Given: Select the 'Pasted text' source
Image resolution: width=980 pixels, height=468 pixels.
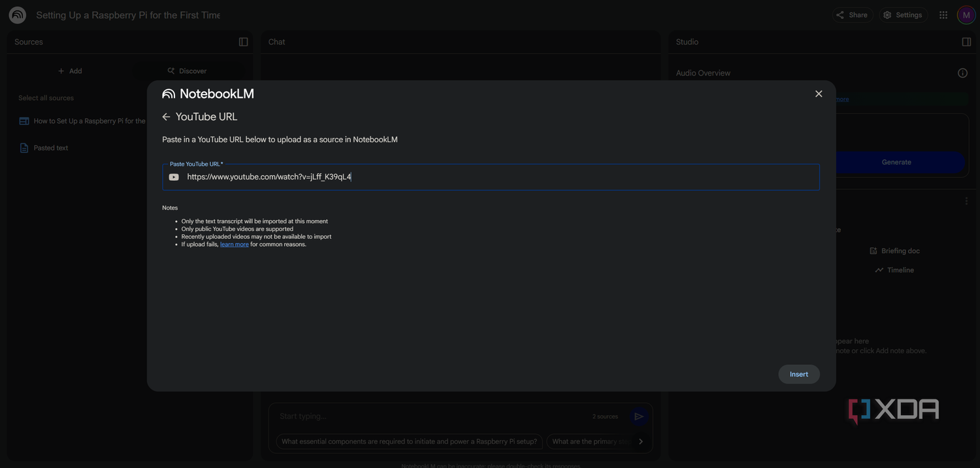Looking at the screenshot, I should coord(44,148).
